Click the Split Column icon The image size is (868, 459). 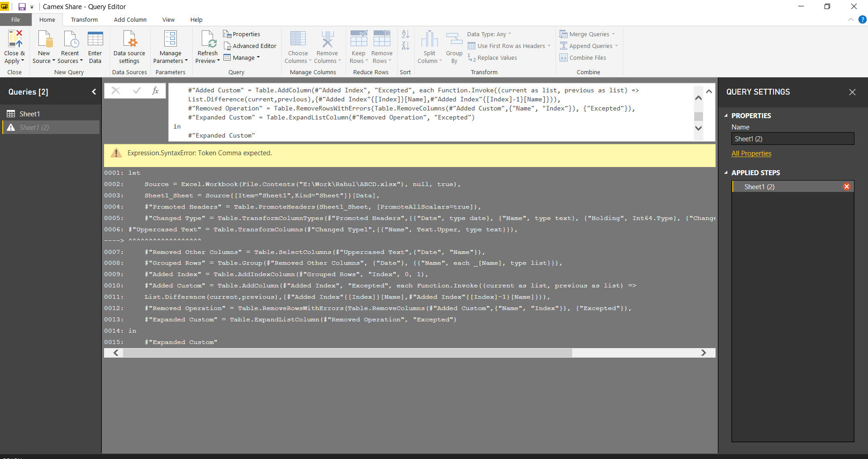point(429,38)
